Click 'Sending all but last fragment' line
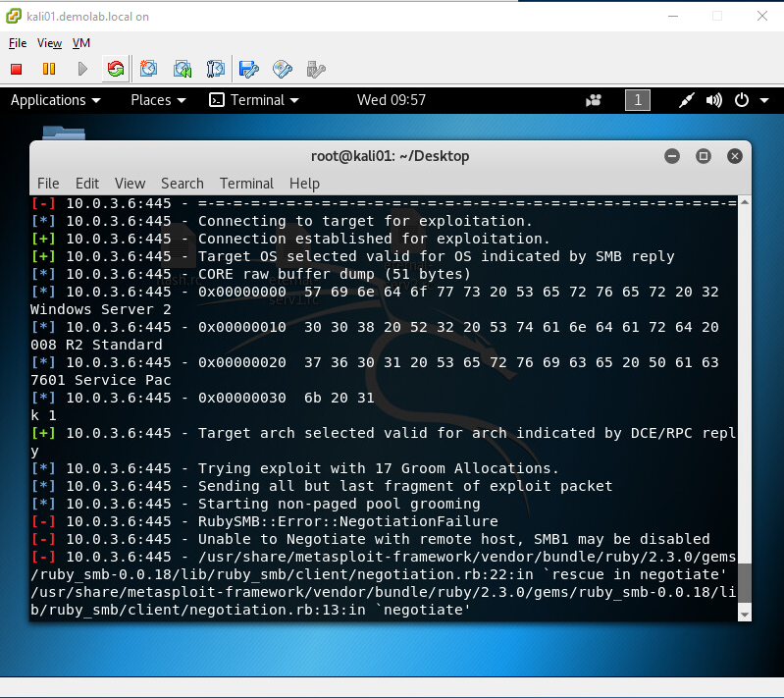 pos(405,486)
